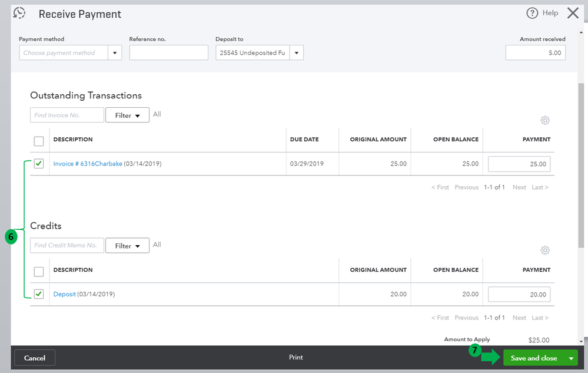
Task: Click DUE DATE column header
Action: [x=304, y=139]
